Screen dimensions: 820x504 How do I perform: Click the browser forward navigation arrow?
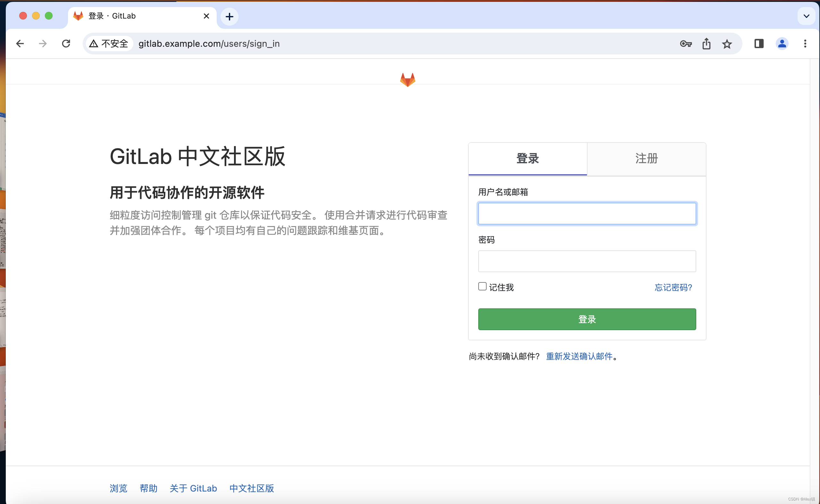click(x=43, y=43)
